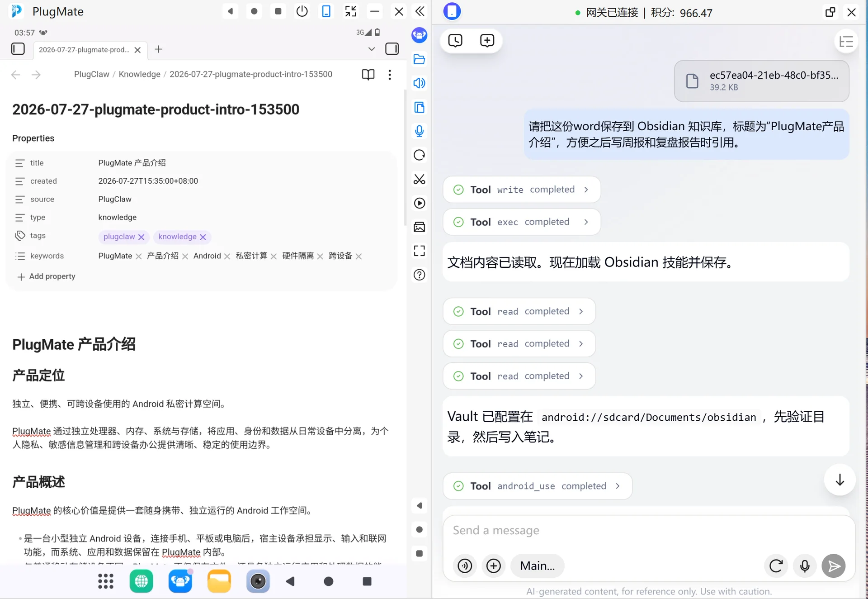Remove the plugclaw tag
Image resolution: width=868 pixels, height=599 pixels.
tap(141, 237)
